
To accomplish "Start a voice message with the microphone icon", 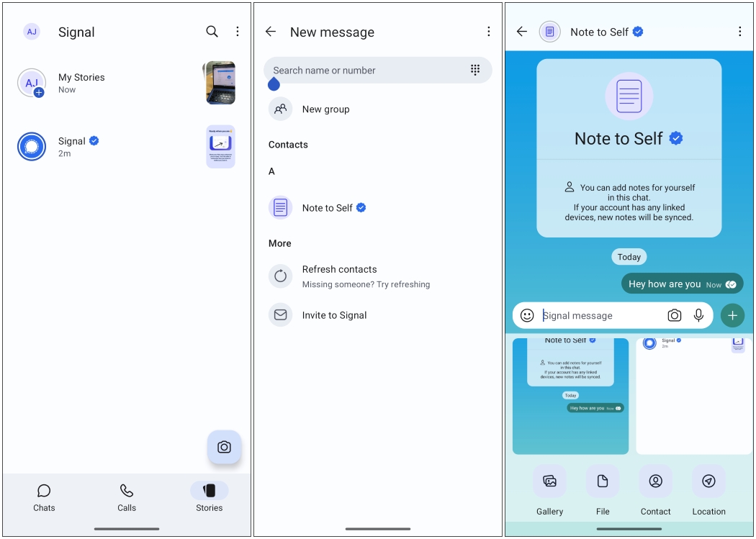I will 698,315.
